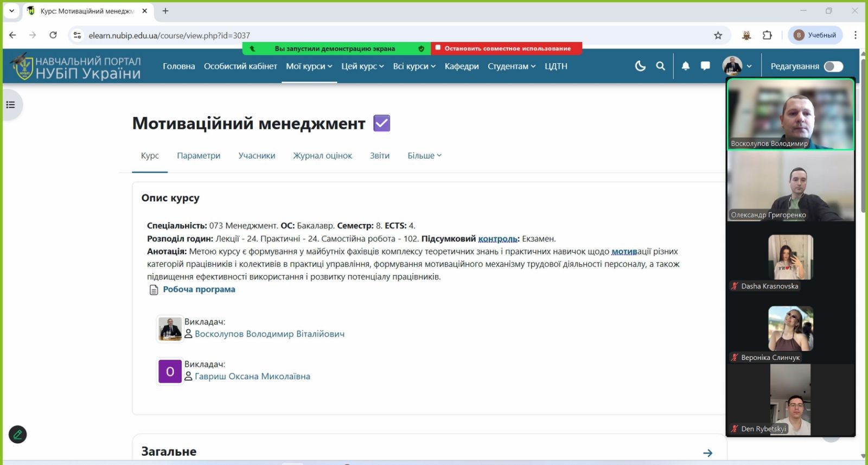Click the контроль glossary link

pos(497,239)
